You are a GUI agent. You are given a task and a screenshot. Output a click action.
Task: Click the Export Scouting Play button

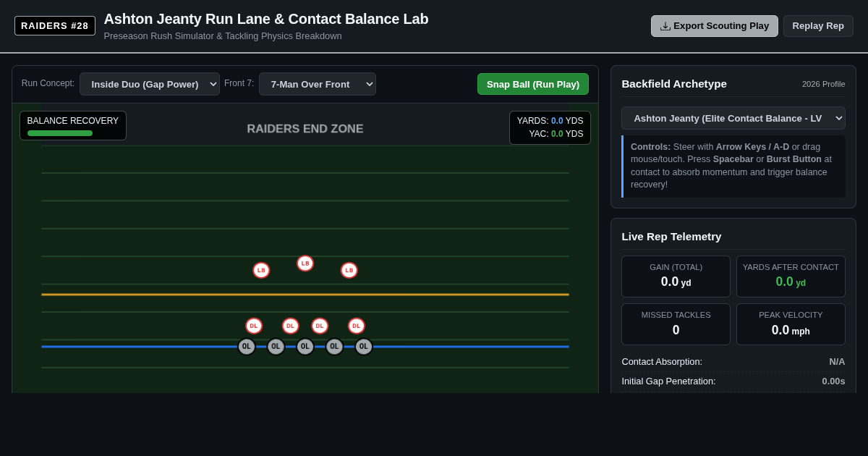(715, 26)
